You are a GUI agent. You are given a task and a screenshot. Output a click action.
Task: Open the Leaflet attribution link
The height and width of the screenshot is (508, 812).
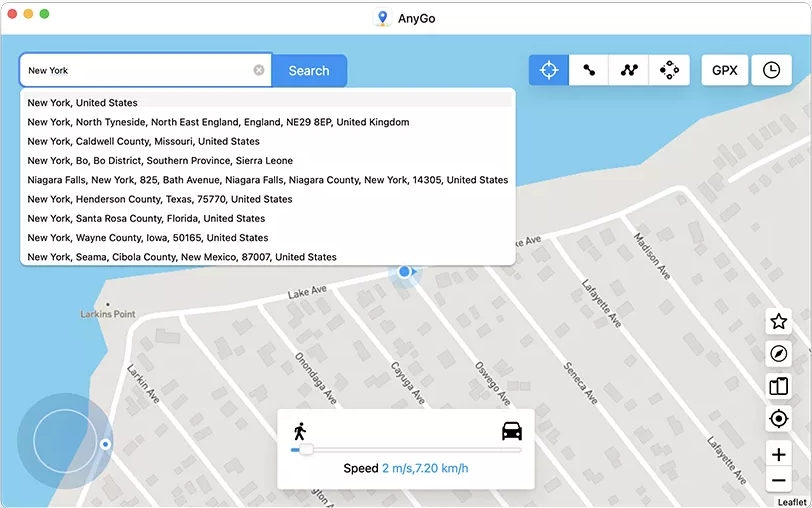click(792, 502)
